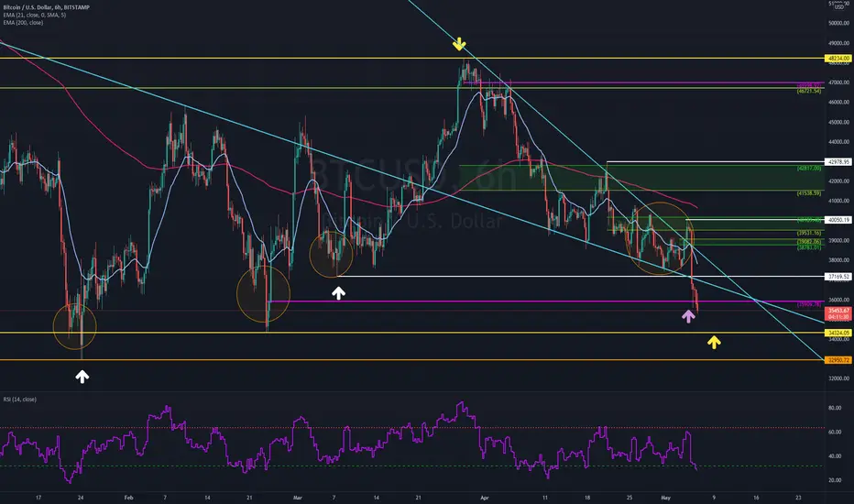This screenshot has height=504, width=854.
Task: Click 45000.00 on the price axis
Action: [838, 122]
